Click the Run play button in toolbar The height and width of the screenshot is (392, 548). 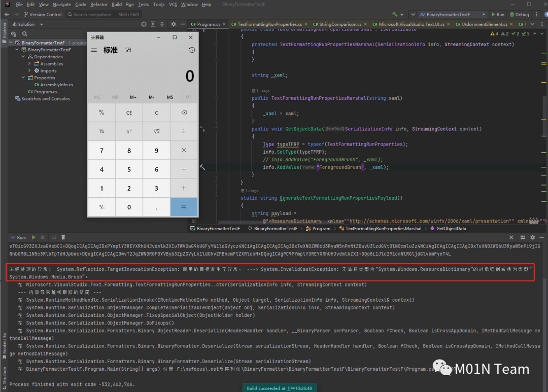(x=498, y=14)
